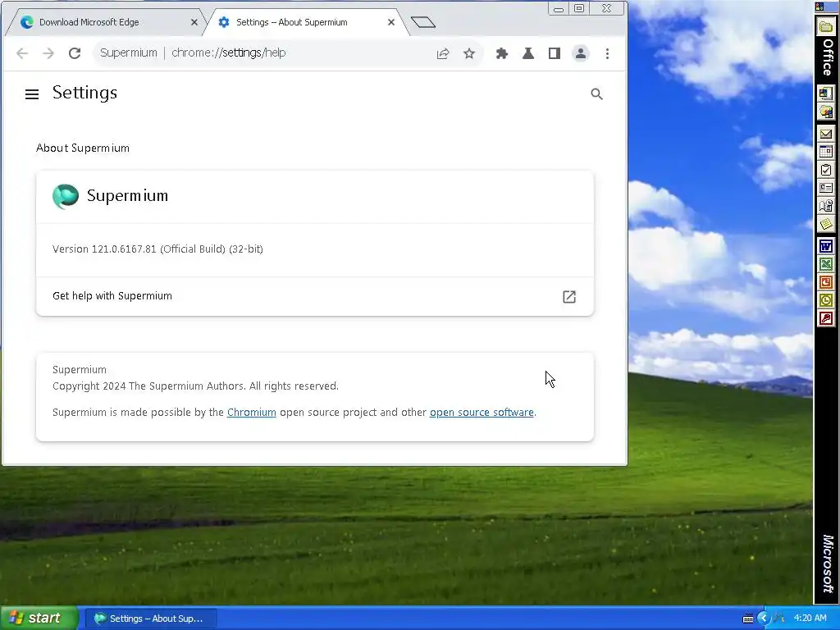
Task: Click New Office Document on Shortcut Bar
Action: [825, 94]
